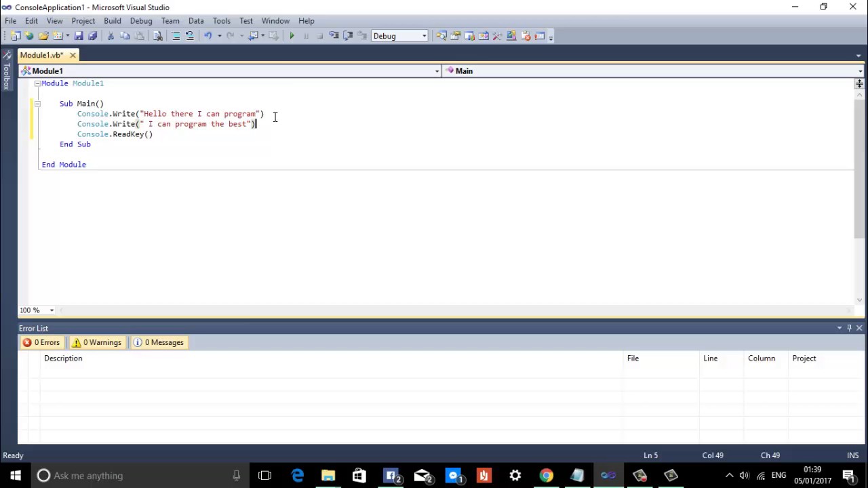This screenshot has height=488, width=868.
Task: Open File Explorer from the taskbar
Action: pos(328,475)
